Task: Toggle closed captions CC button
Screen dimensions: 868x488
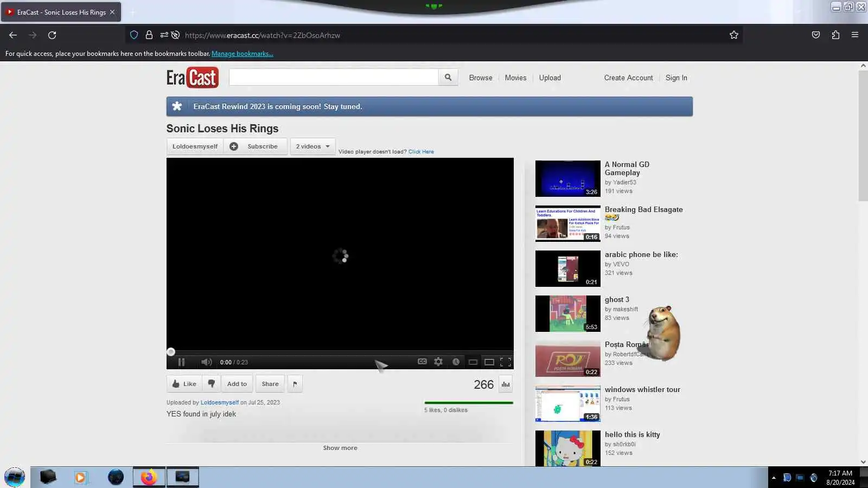Action: tap(422, 362)
